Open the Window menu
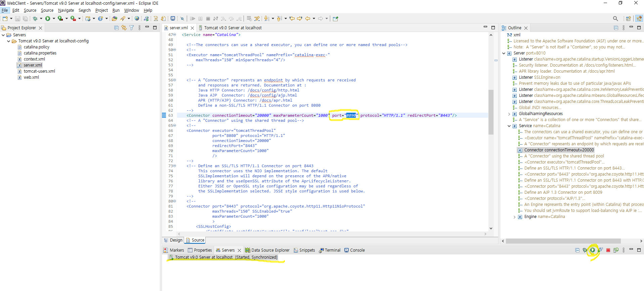 [x=132, y=10]
